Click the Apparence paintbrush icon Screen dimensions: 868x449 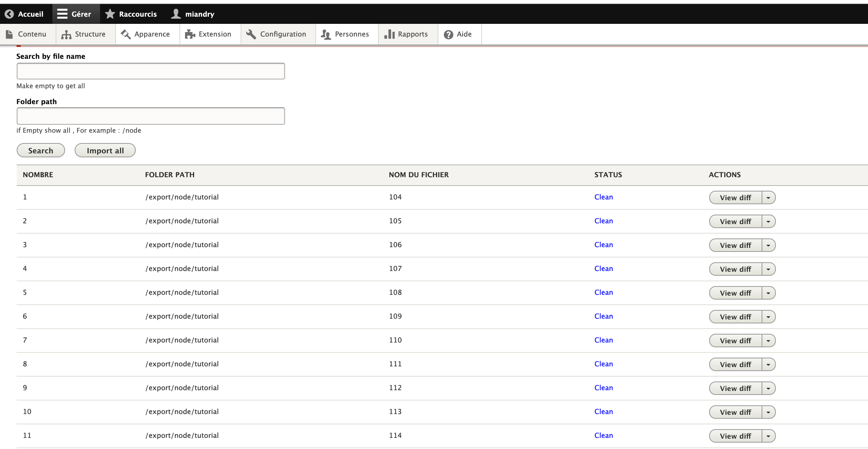[126, 35]
